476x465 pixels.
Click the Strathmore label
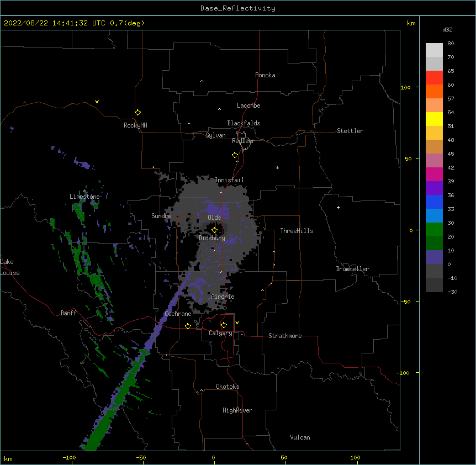285,336
